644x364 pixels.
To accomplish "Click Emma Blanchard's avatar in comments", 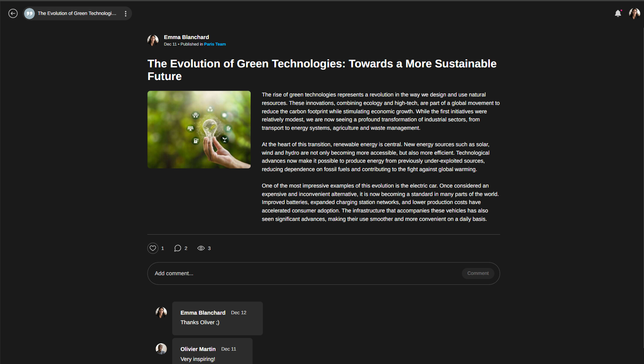I will tap(161, 312).
